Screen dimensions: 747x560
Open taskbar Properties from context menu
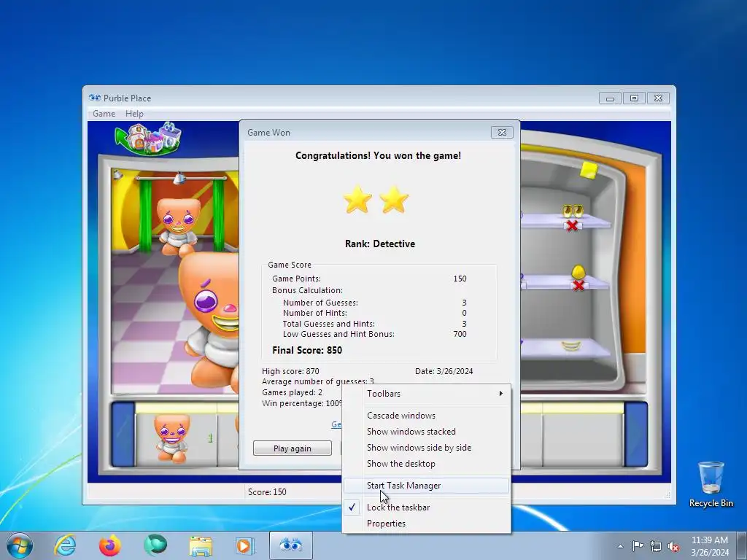pos(426,524)
